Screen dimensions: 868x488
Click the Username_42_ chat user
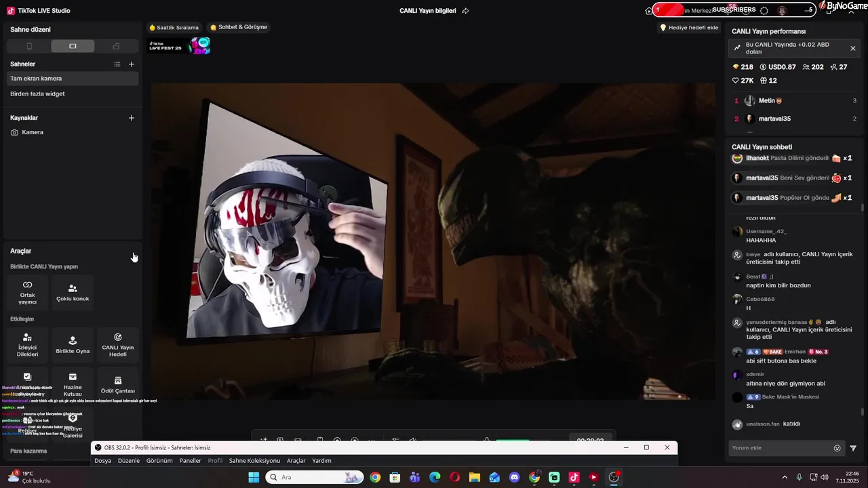click(x=766, y=231)
